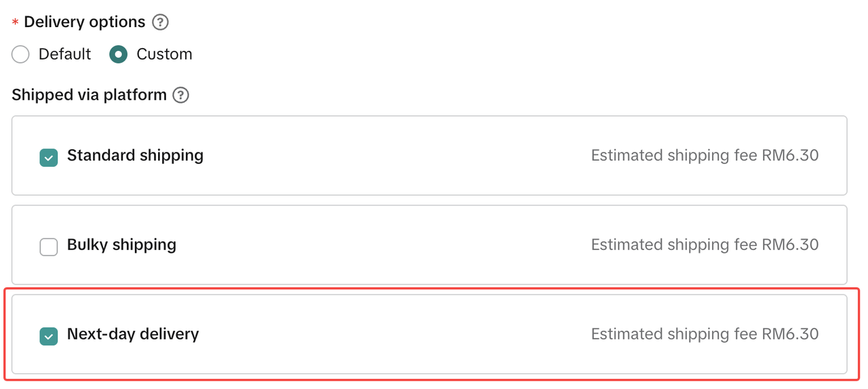This screenshot has width=868, height=389.
Task: Click Standard shipping's estimated fee text
Action: [x=705, y=155]
